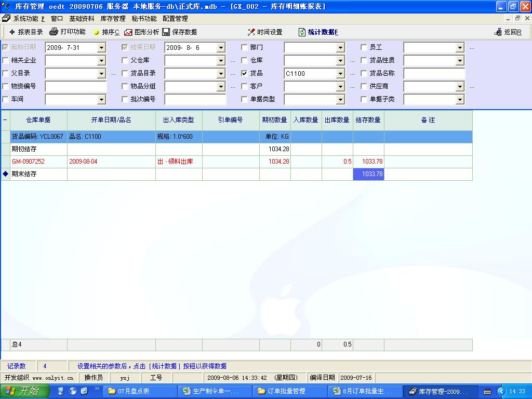
Task: Click the 返回 return icon
Action: [x=498, y=32]
